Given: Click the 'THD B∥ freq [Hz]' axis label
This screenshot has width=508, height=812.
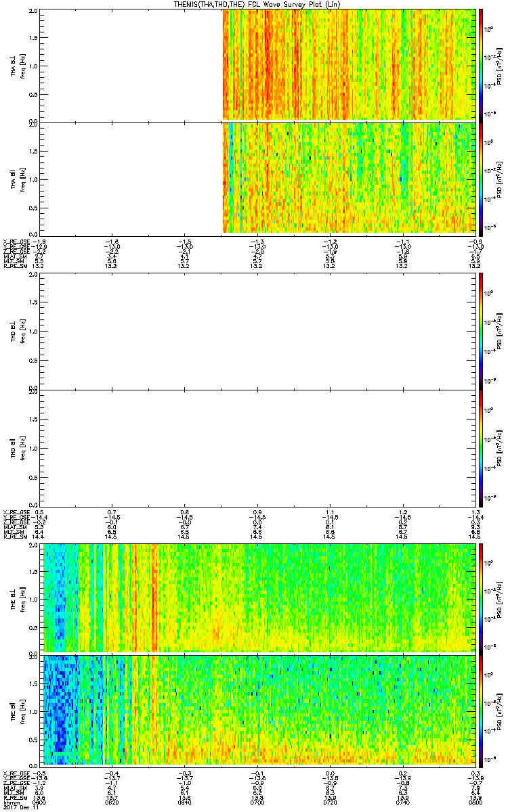Looking at the screenshot, I should (x=18, y=447).
